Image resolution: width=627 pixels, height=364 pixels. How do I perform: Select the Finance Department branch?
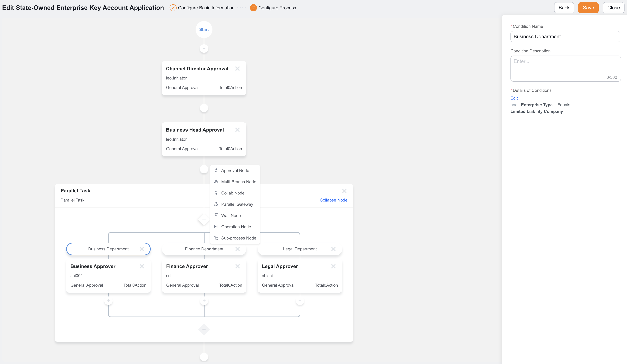(x=204, y=249)
